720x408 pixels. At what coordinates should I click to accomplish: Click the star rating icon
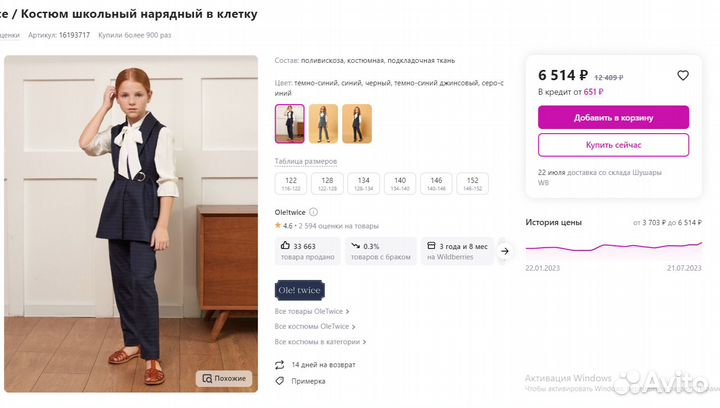[278, 226]
